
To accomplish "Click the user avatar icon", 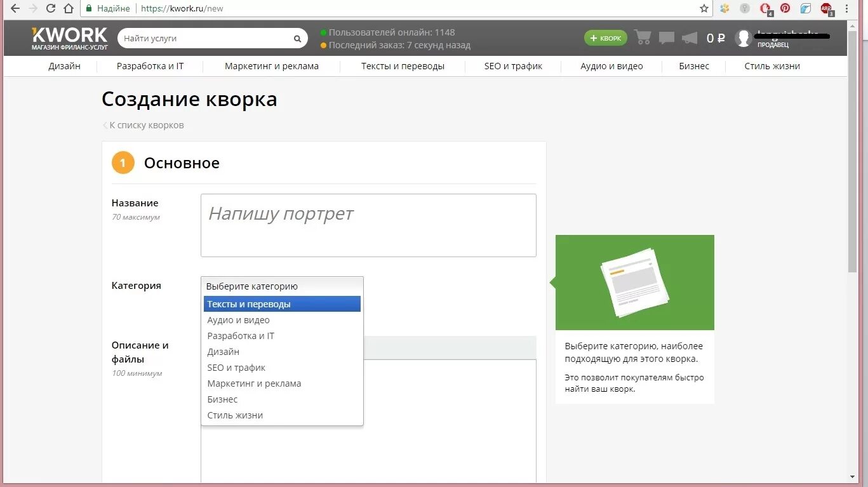I will (743, 38).
